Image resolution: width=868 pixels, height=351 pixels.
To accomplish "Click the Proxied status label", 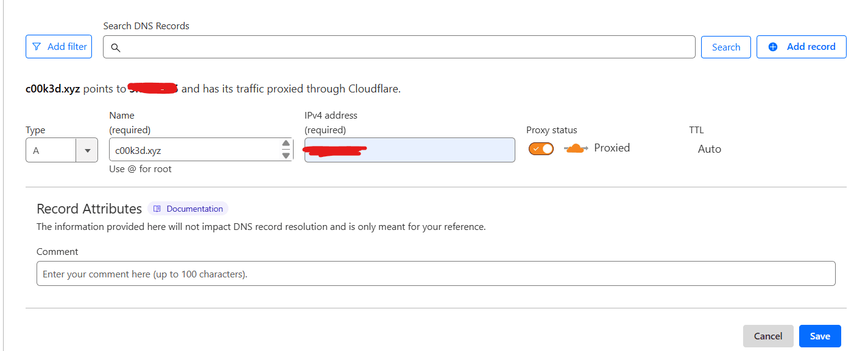I will pyautogui.click(x=612, y=148).
